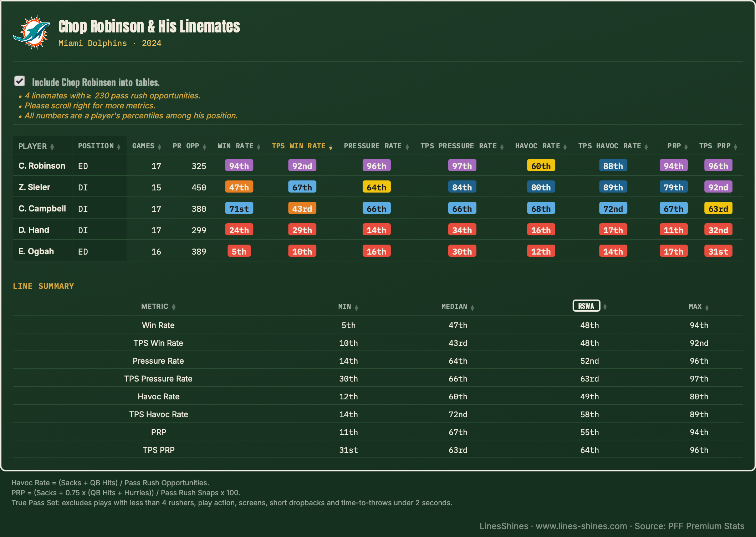
Task: Click the 63rd RSWA value for TPS Pressure Rate
Action: click(589, 379)
